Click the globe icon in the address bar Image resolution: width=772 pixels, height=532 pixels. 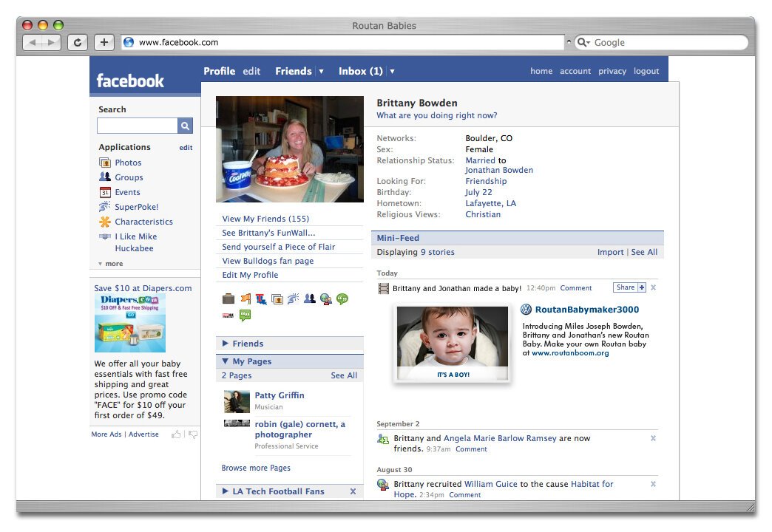[129, 42]
